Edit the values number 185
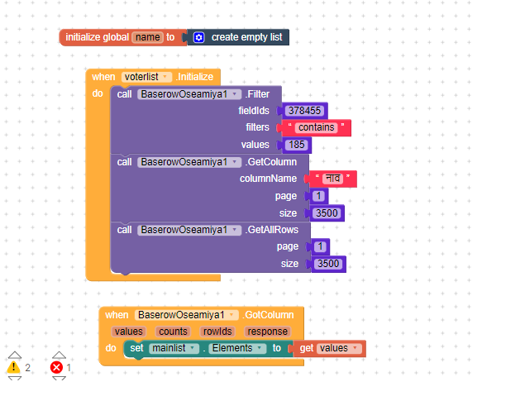This screenshot has width=506, height=420. 297,145
